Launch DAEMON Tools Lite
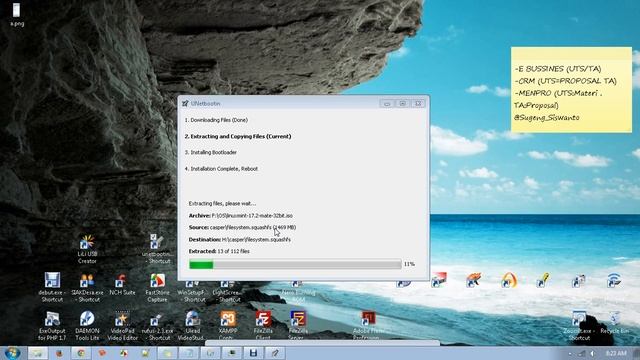Image resolution: width=640 pixels, height=360 pixels. click(87, 325)
